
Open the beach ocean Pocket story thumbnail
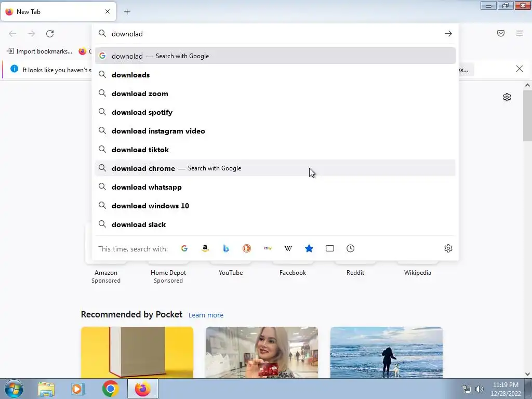tap(387, 353)
